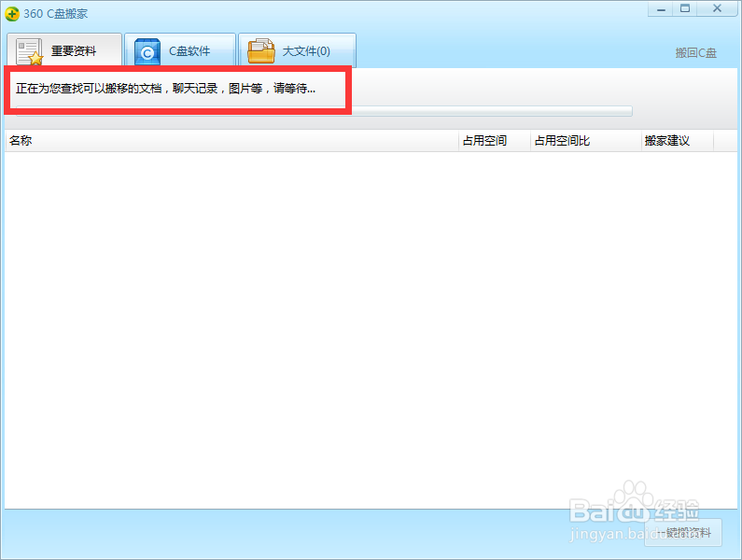Sort by 占用空间 column header
This screenshot has height=560, width=742.
click(495, 141)
